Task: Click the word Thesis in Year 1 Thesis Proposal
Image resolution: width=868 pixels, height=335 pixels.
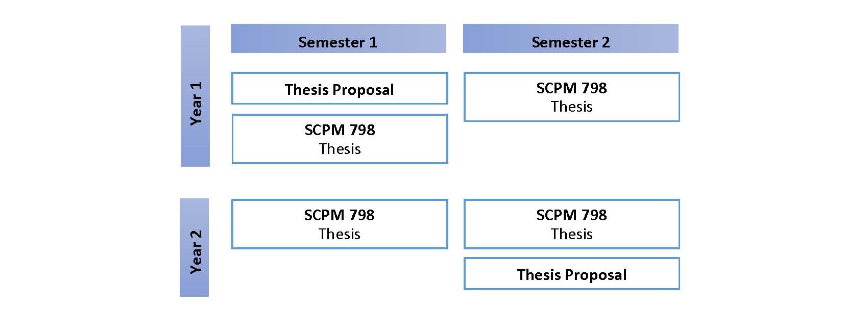Action: coord(307,90)
